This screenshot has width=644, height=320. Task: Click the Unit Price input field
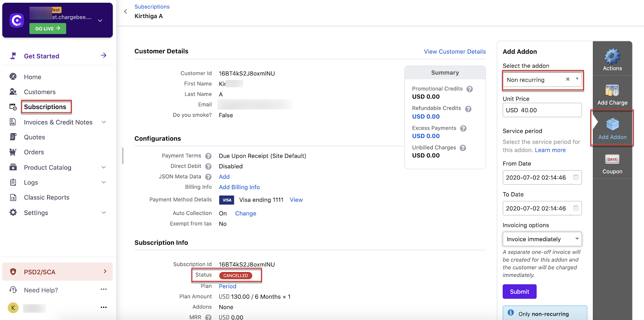pos(542,110)
